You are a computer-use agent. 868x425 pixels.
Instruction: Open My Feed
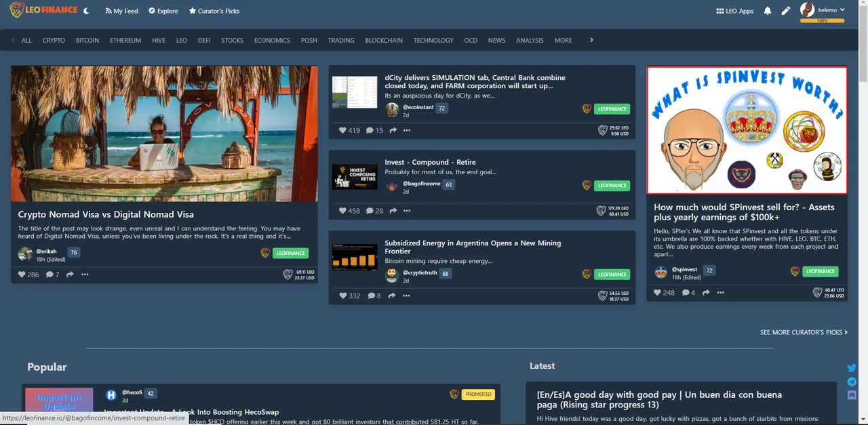(x=122, y=11)
